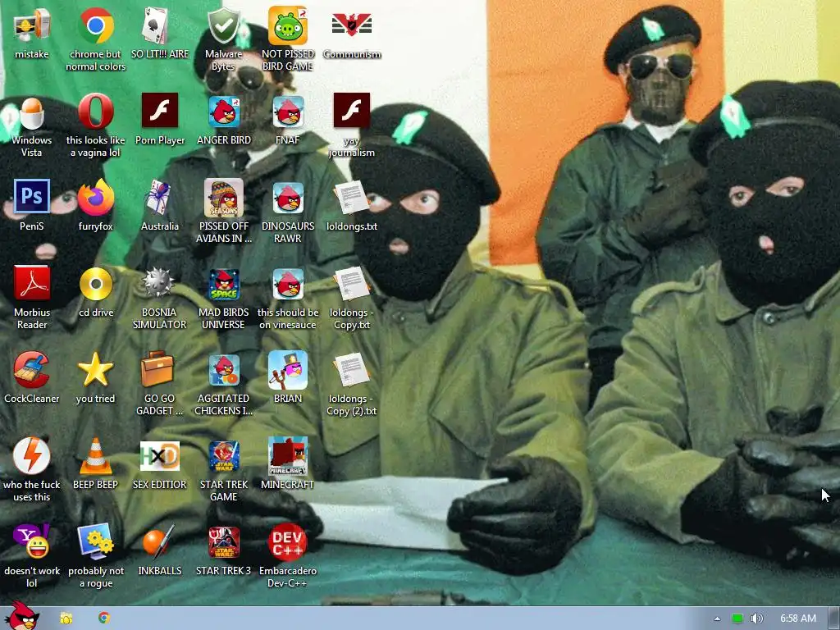Launch 'chrome but normal colors' desktop shortcut
Screen dimensions: 840x630
coord(96,25)
